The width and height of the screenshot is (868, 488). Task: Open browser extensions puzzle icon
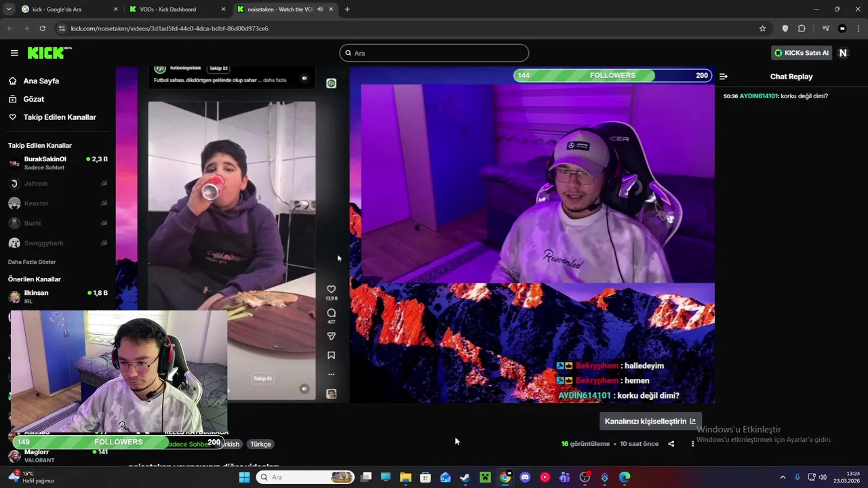coord(802,28)
